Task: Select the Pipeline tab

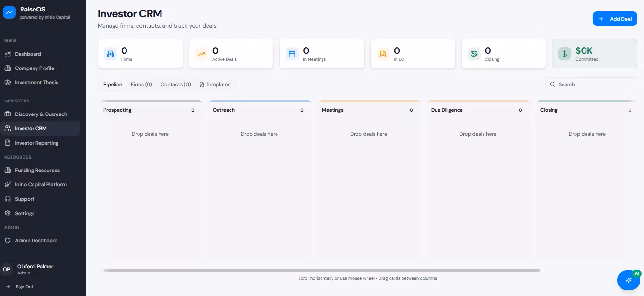Action: pos(113,84)
